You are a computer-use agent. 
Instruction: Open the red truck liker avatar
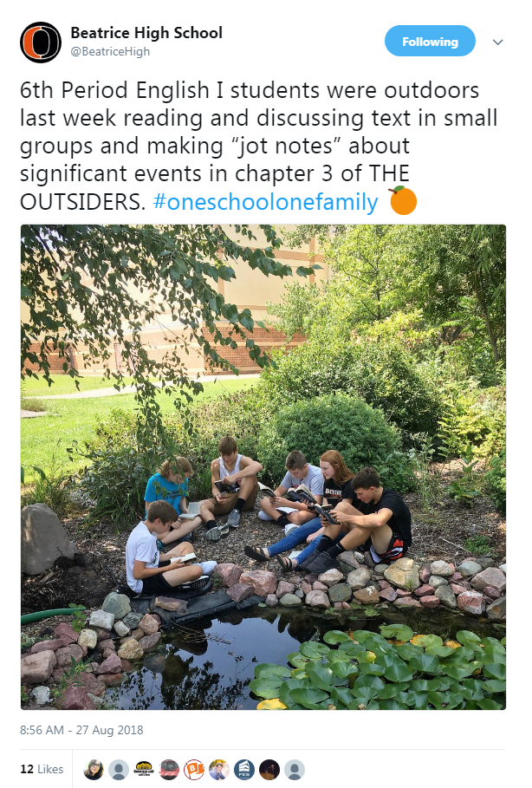coord(169,770)
